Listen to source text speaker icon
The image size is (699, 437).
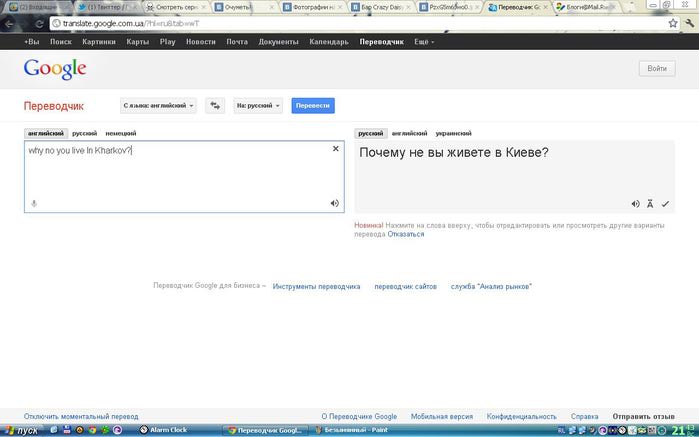(x=334, y=203)
